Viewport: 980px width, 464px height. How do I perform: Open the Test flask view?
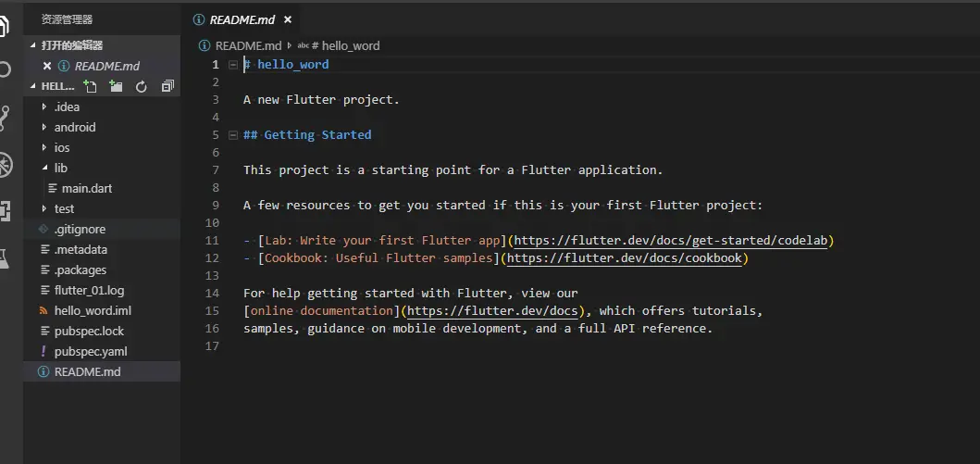point(5,258)
